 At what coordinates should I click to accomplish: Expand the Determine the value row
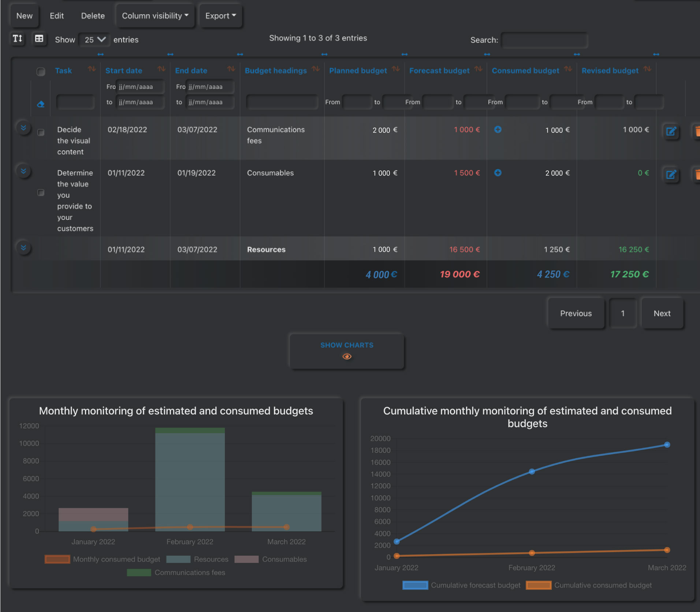coord(23,171)
